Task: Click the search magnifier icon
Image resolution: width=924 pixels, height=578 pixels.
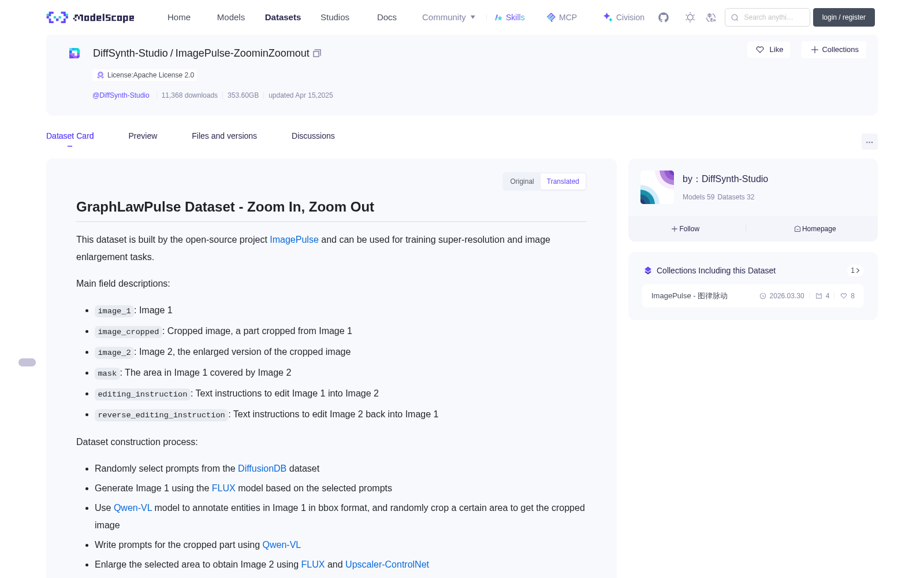Action: [735, 17]
